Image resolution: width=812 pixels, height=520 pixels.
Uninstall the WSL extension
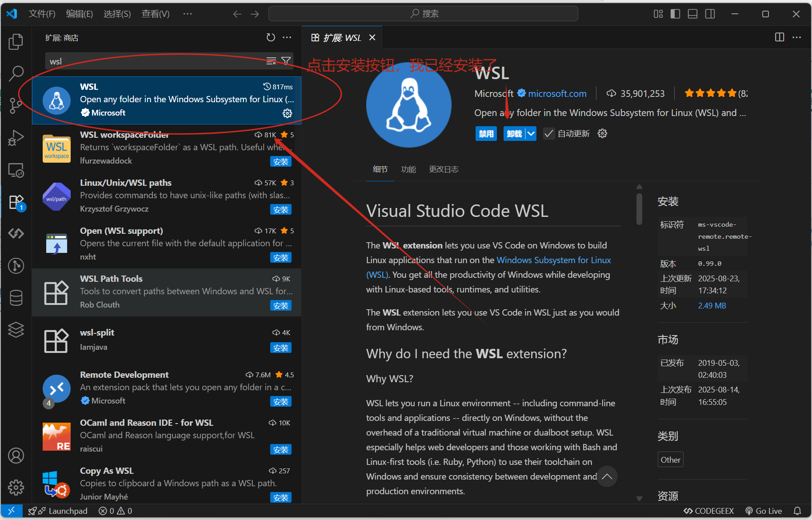click(x=514, y=134)
